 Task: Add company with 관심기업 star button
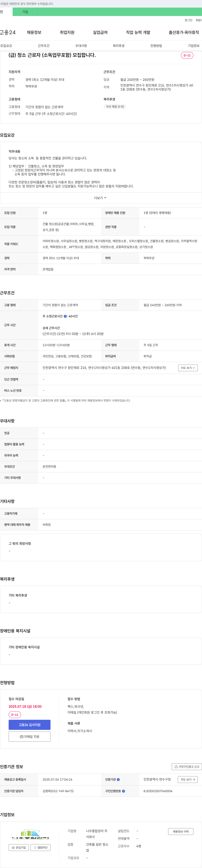point(19,847)
